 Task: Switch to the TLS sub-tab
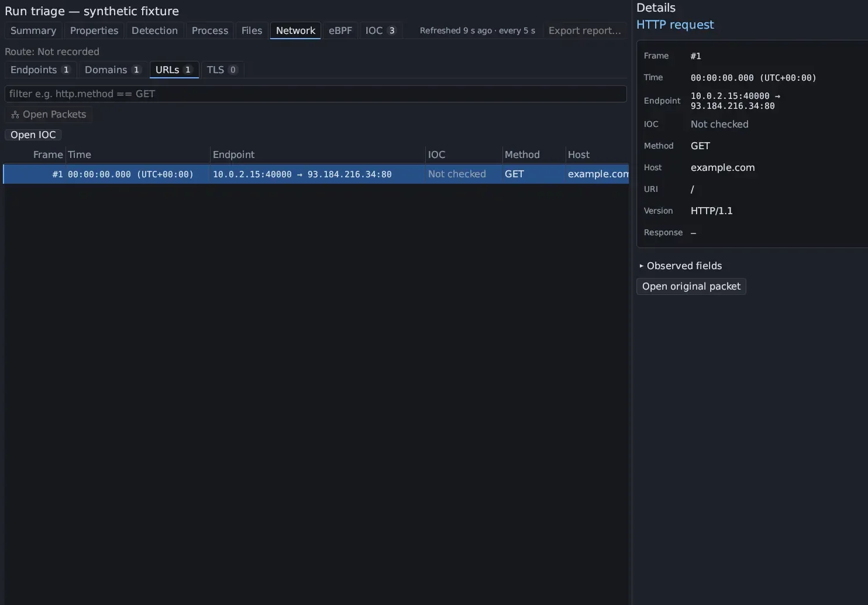(222, 70)
